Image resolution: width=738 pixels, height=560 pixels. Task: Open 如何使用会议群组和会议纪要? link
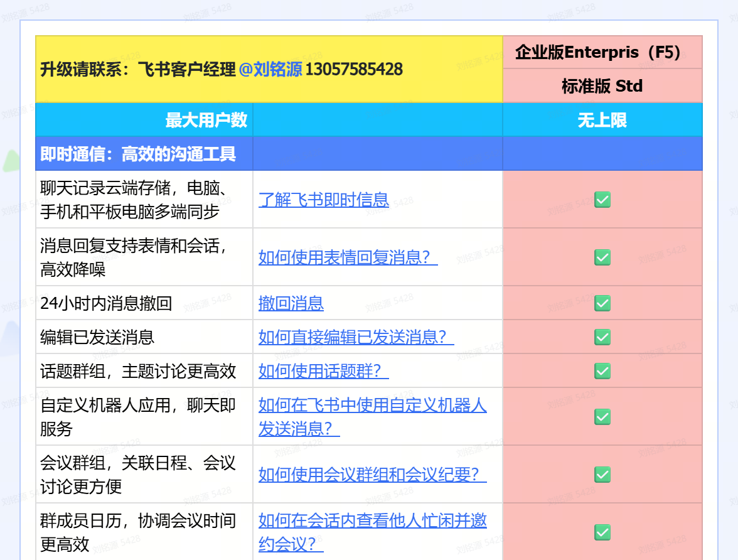(372, 474)
